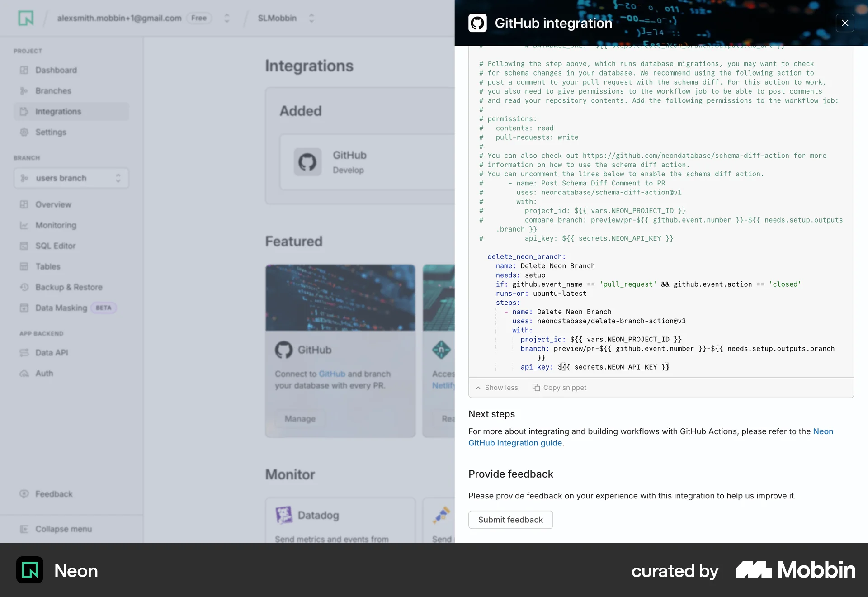The height and width of the screenshot is (597, 868).
Task: Click 'uses: neondatabase/delete-branch-action@v3' line
Action: (x=599, y=321)
